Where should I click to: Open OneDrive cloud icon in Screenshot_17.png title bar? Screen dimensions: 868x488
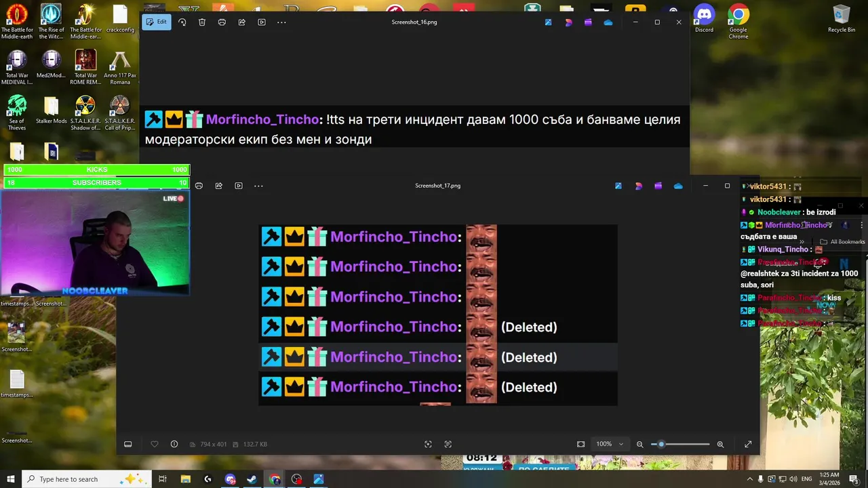[678, 186]
